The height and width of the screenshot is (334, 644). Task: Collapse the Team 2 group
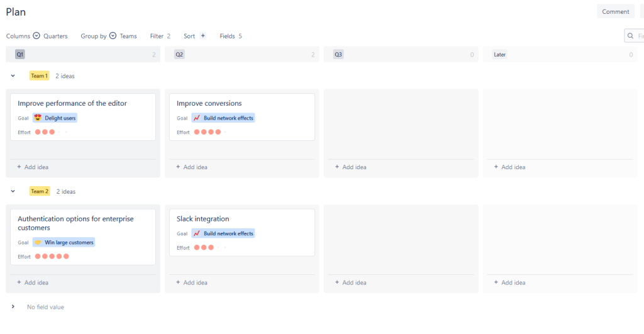click(x=13, y=191)
